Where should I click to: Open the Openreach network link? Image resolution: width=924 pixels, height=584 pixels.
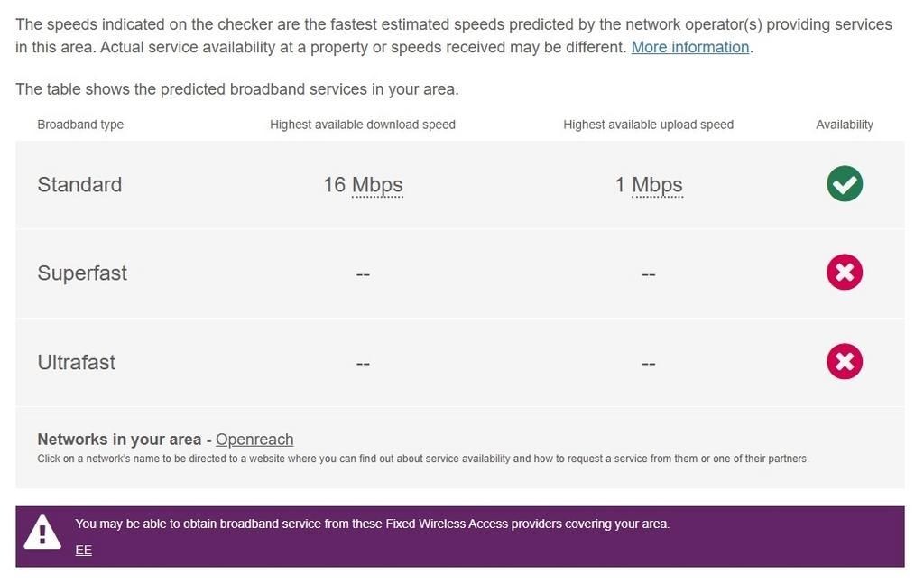[254, 440]
